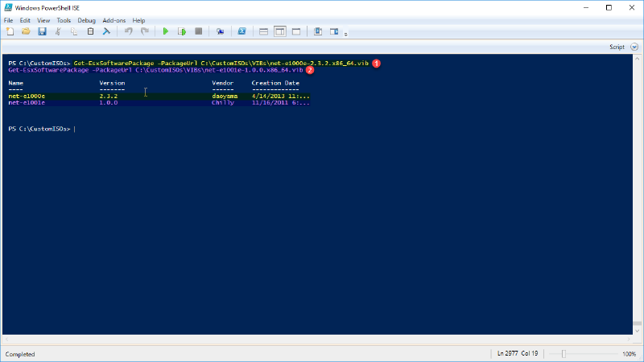Click the Ln 2977 Col 19 indicator
The width and height of the screenshot is (644, 362).
point(518,353)
